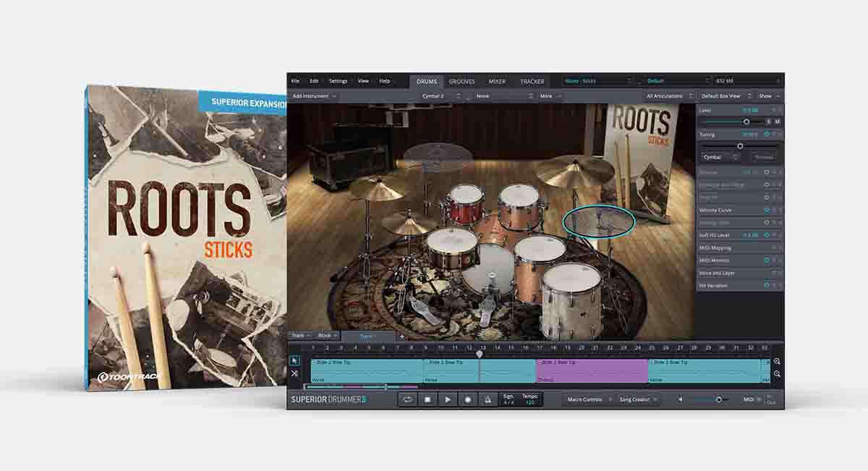868x471 pixels.
Task: Toggle the Tuning power button
Action: [x=767, y=135]
